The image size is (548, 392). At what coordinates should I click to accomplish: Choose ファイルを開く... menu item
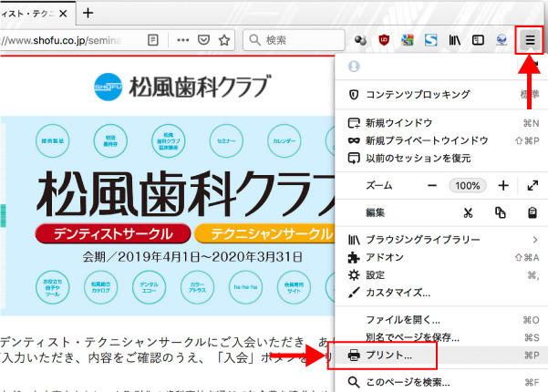441,320
